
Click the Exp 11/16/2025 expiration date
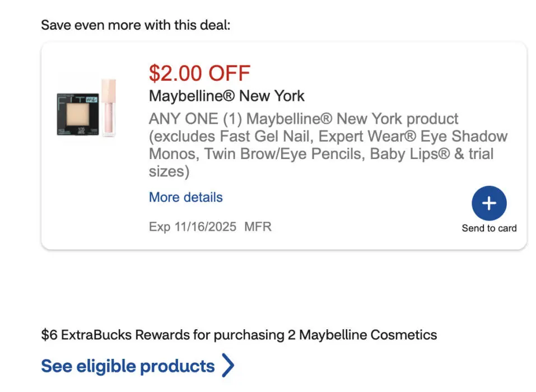coord(193,227)
